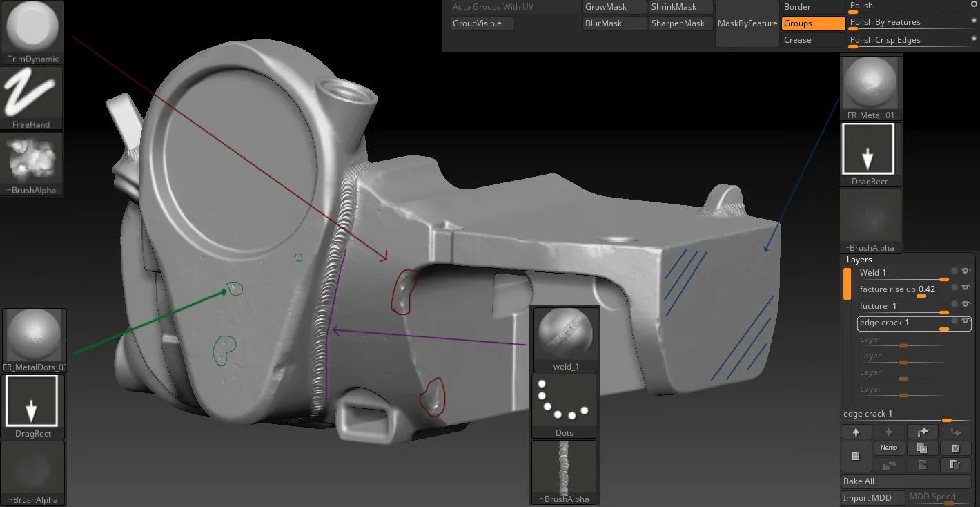This screenshot has height=507, width=980.
Task: Click SharpenMask button
Action: coord(680,23)
